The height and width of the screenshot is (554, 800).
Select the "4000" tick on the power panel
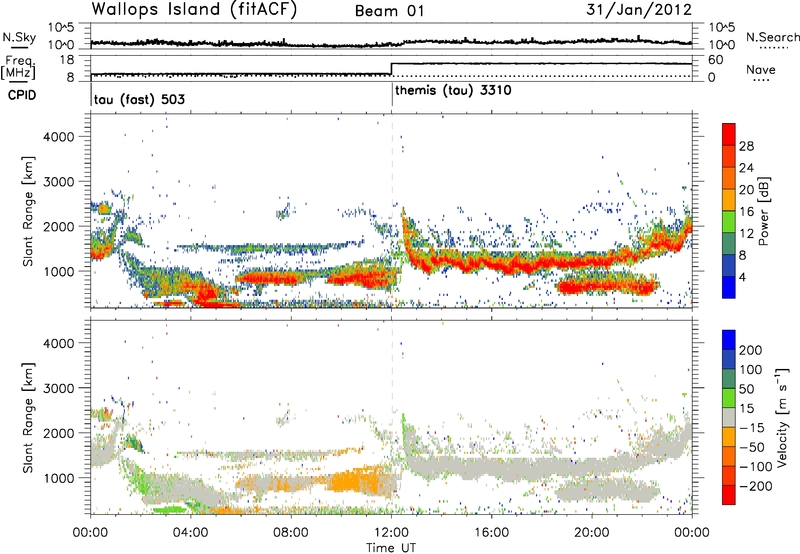[x=58, y=137]
